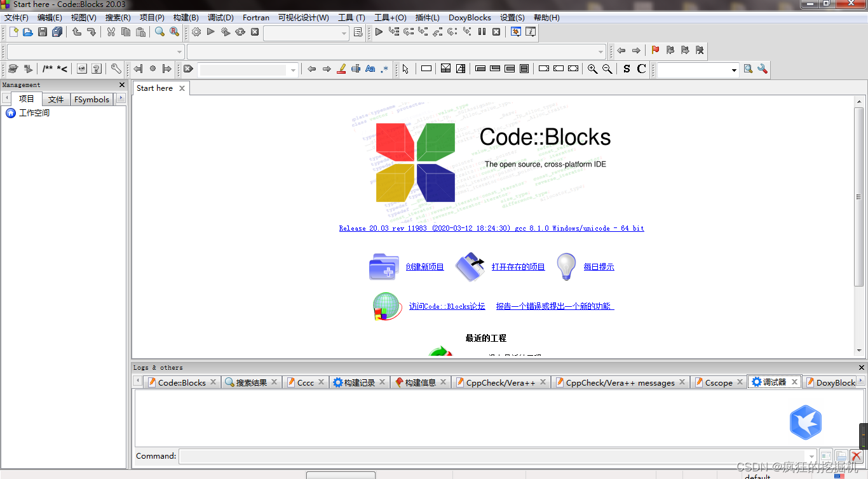Click the 创建新项目 link
The image size is (868, 479).
pos(425,267)
